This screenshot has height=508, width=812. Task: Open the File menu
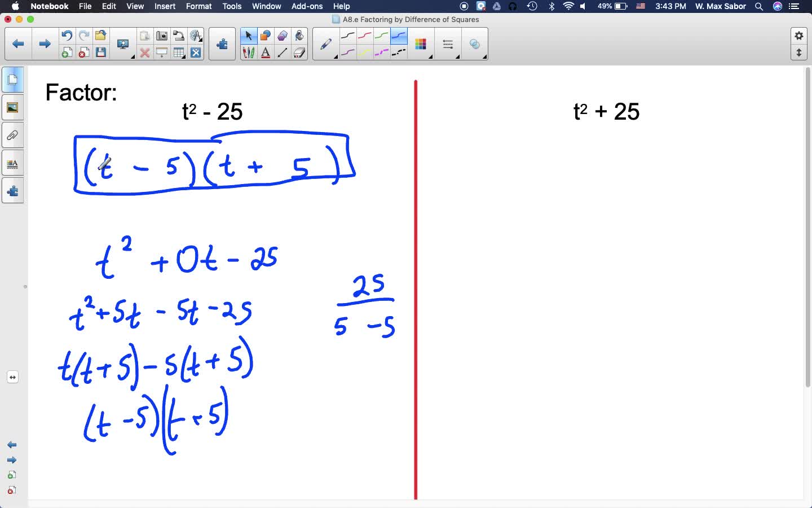pyautogui.click(x=85, y=6)
